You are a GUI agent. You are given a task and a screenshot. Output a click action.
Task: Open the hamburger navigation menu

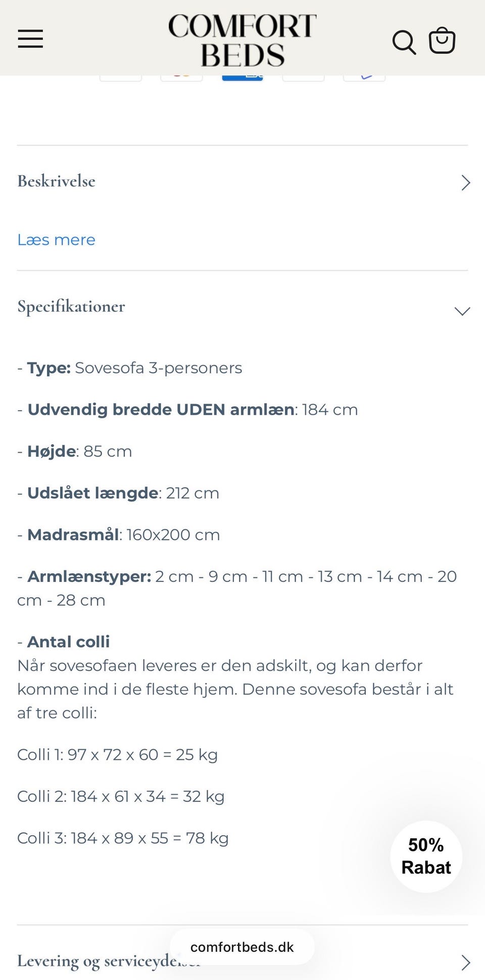click(x=30, y=39)
